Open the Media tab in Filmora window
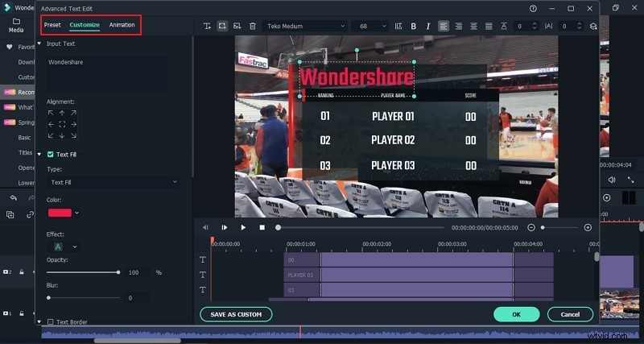The width and height of the screenshot is (644, 344). click(x=16, y=26)
